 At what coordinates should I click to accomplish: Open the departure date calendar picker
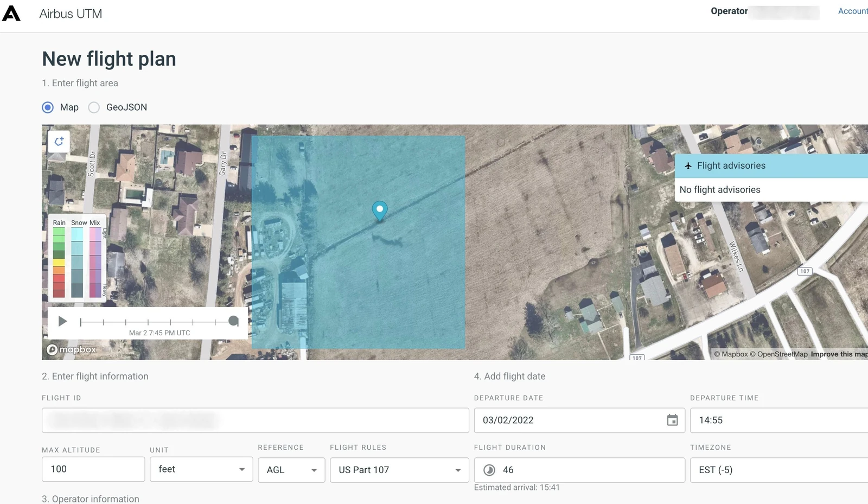[x=672, y=420]
